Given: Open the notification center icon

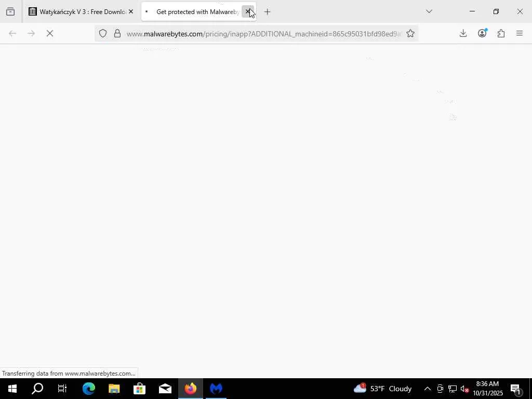Looking at the screenshot, I should pyautogui.click(x=516, y=389).
